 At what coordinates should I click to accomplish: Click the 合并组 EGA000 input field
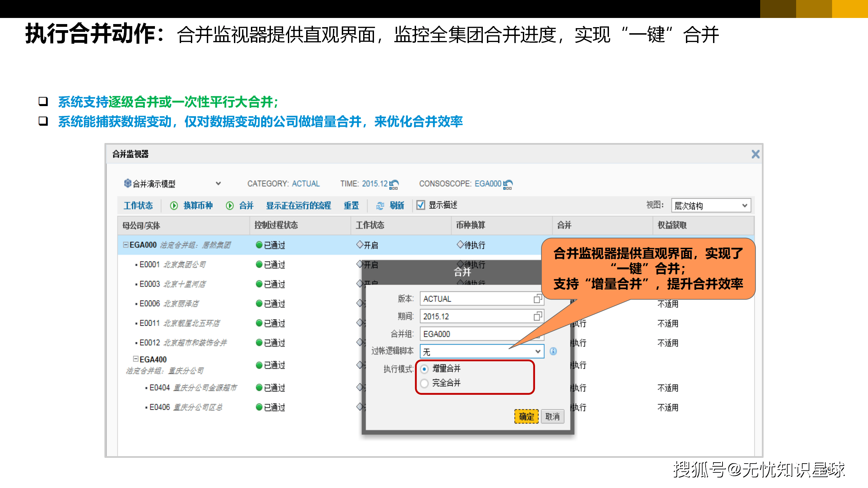[x=482, y=334]
